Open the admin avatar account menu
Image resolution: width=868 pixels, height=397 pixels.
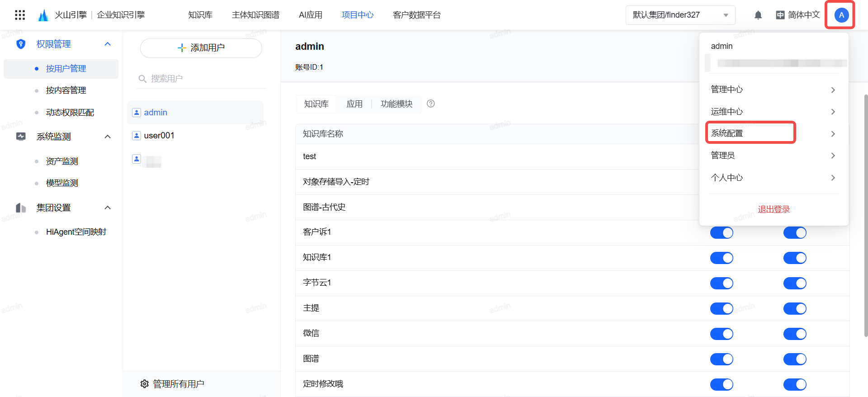tap(841, 15)
